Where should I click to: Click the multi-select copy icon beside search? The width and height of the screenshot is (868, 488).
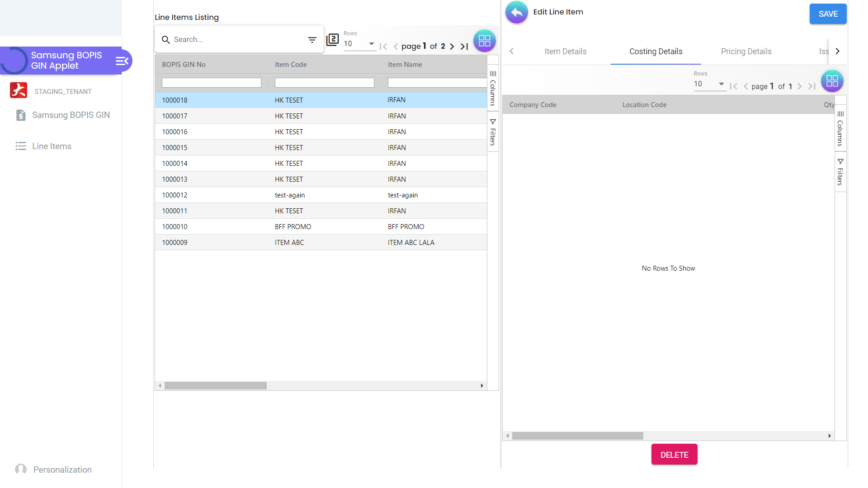click(x=333, y=40)
